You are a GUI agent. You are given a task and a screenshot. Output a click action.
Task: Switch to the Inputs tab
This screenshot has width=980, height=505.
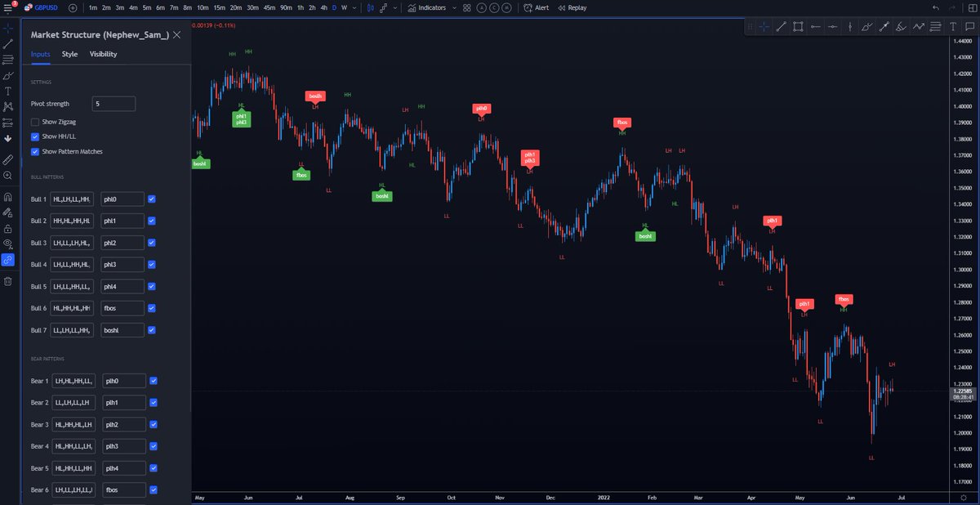click(x=41, y=54)
